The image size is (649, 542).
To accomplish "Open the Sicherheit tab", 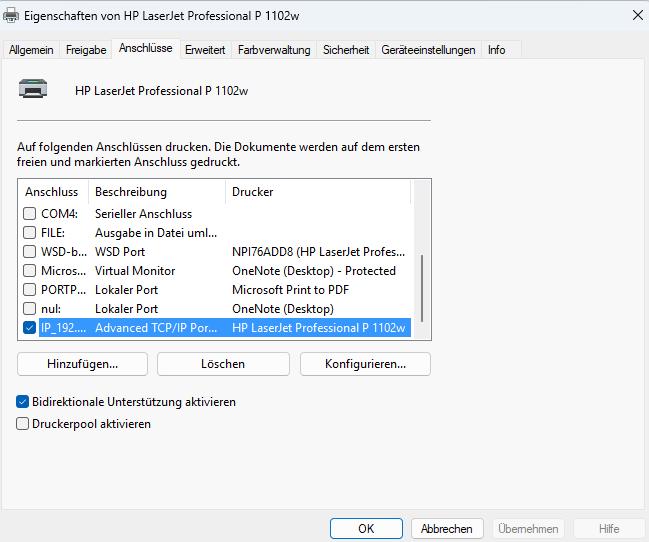I will 346,50.
